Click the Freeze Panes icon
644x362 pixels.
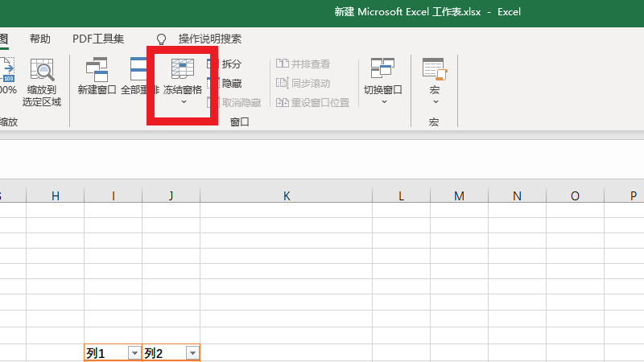pyautogui.click(x=183, y=71)
